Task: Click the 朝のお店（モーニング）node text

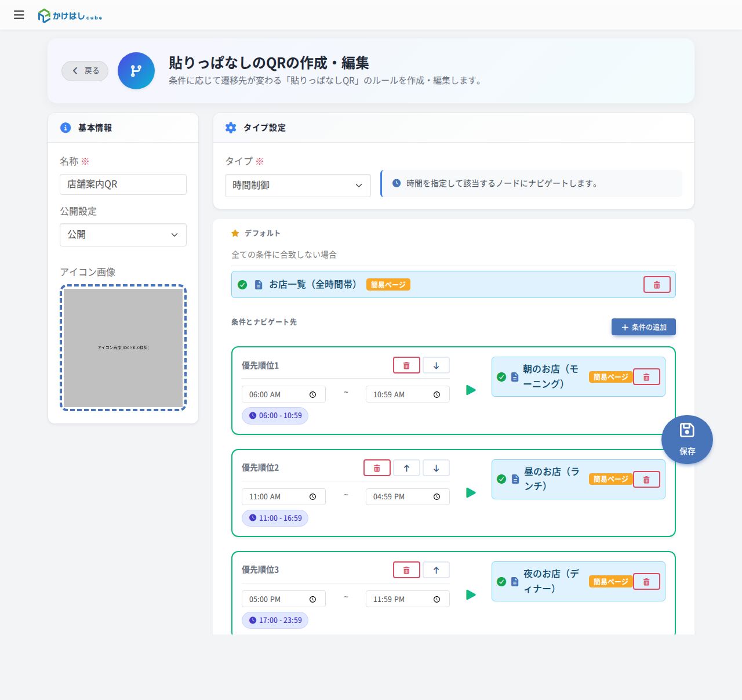Action: [x=550, y=376]
